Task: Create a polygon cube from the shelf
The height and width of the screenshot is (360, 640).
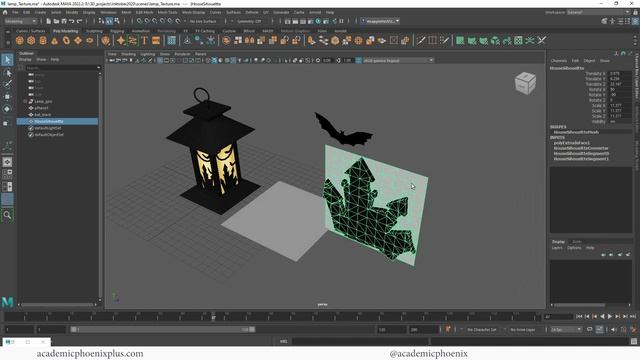Action: coord(31,40)
